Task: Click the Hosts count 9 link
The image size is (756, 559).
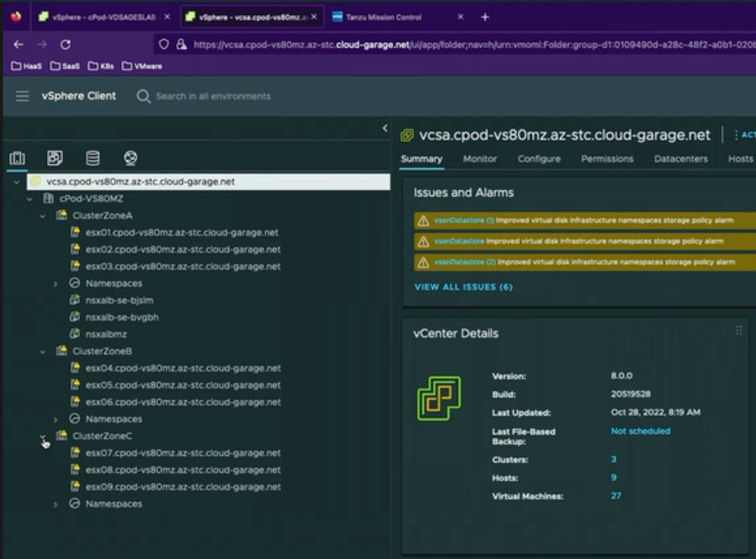Action: tap(614, 478)
